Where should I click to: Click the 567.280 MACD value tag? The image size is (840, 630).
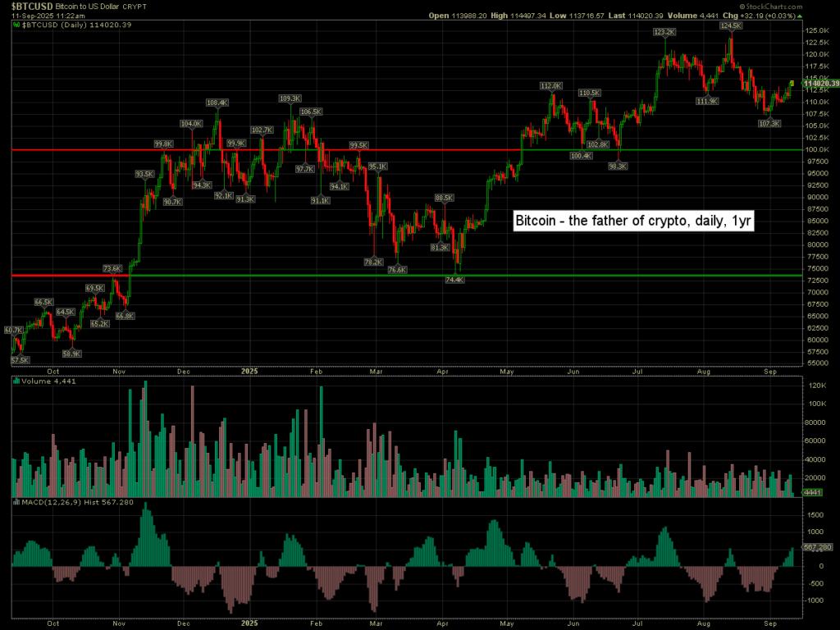[x=816, y=547]
